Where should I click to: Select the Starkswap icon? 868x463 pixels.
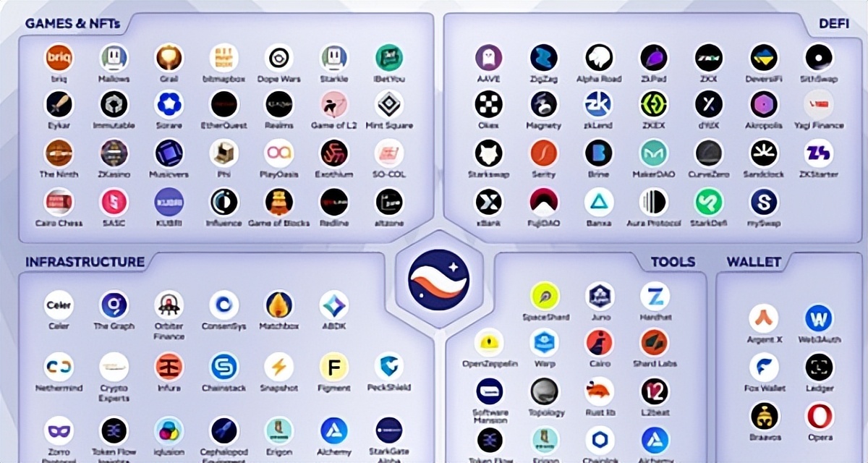pyautogui.click(x=489, y=153)
